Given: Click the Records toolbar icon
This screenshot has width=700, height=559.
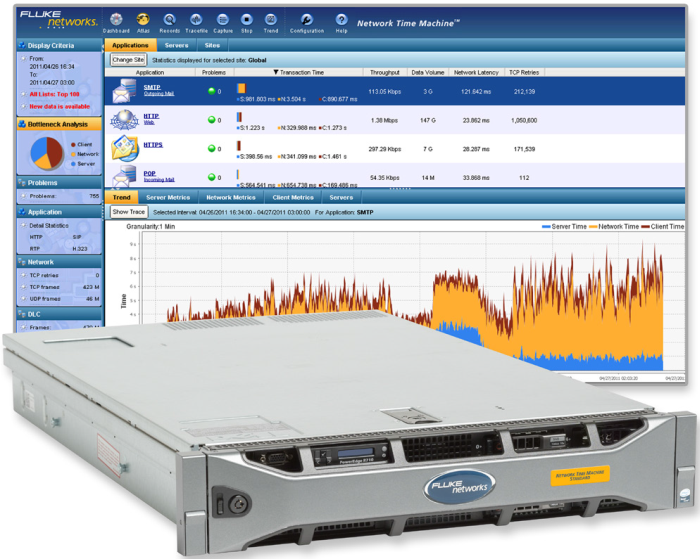Looking at the screenshot, I should 169,20.
